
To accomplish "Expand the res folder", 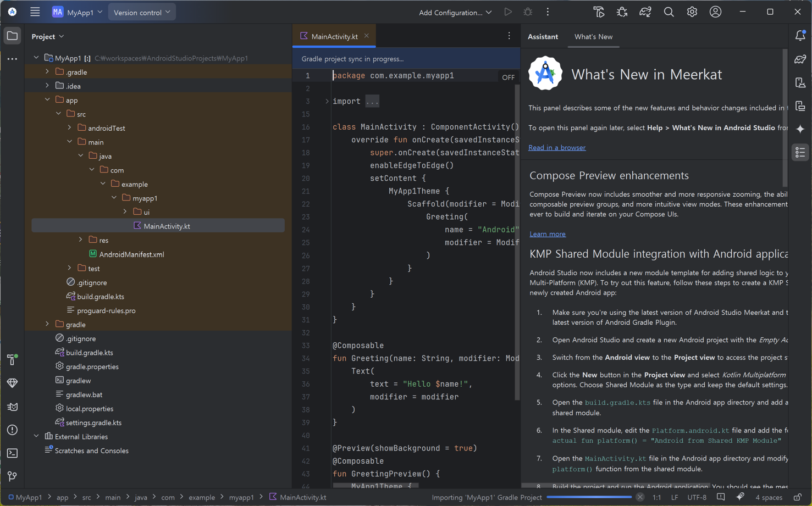I will tap(81, 240).
